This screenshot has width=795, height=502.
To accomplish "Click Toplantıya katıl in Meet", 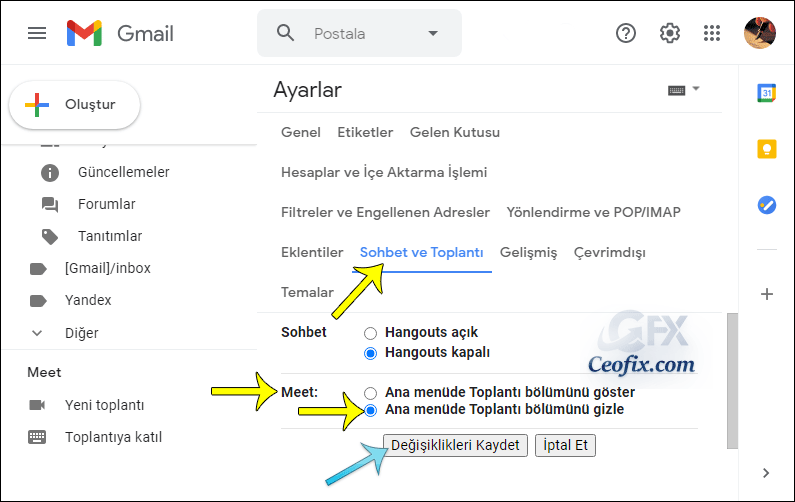I will (114, 437).
